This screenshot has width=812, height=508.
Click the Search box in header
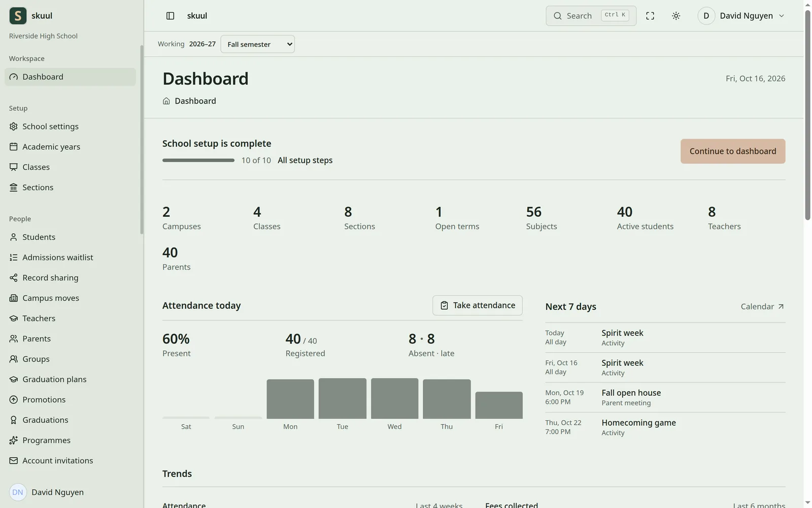(x=591, y=16)
